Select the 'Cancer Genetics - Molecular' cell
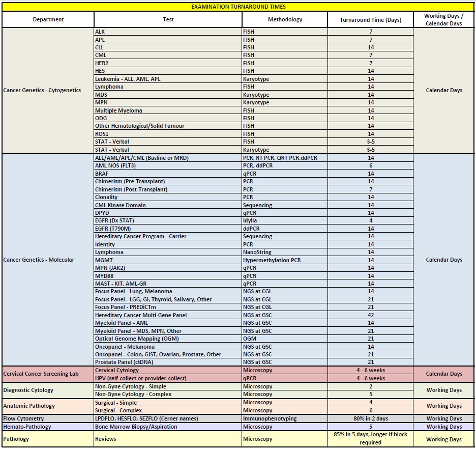The width and height of the screenshot is (476, 449). click(x=48, y=260)
